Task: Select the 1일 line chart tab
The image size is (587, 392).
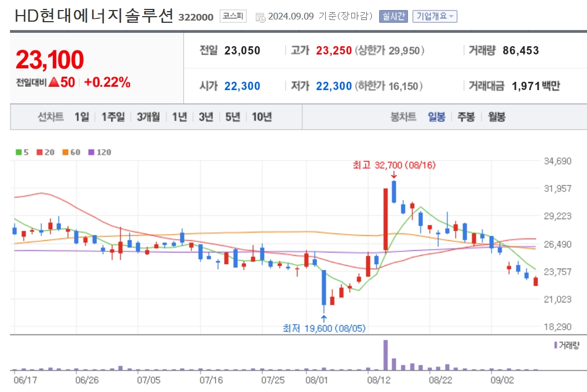Action: (x=82, y=117)
